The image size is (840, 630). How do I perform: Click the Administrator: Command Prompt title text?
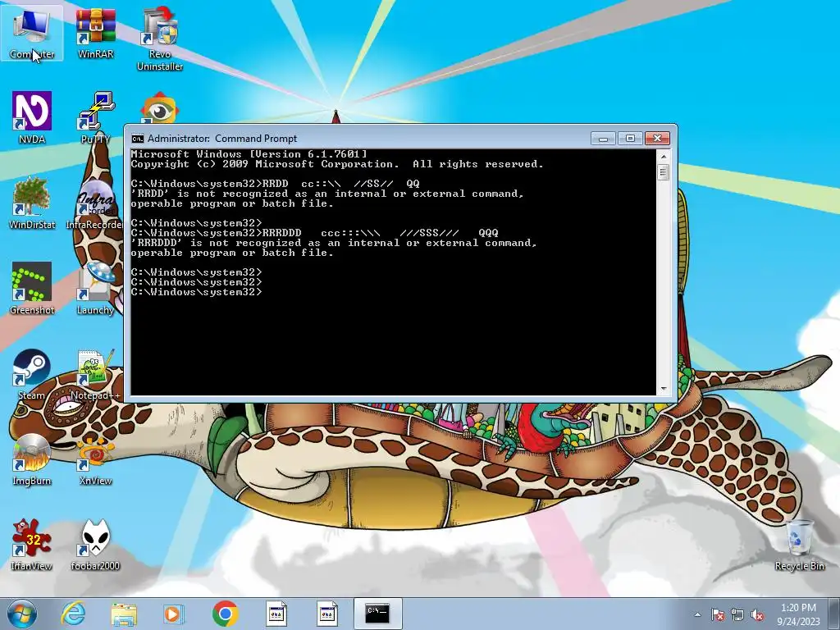[222, 138]
